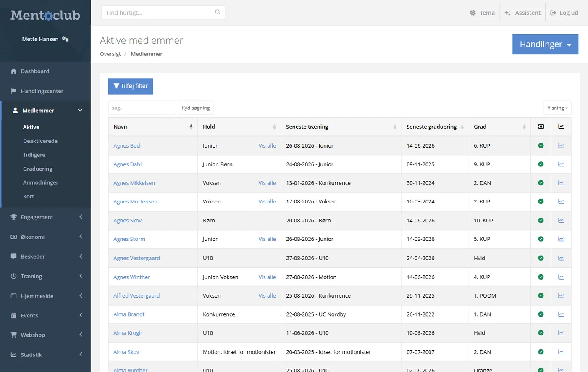This screenshot has width=588, height=372.
Task: Expand the Engagement sidebar section
Action: tap(45, 217)
